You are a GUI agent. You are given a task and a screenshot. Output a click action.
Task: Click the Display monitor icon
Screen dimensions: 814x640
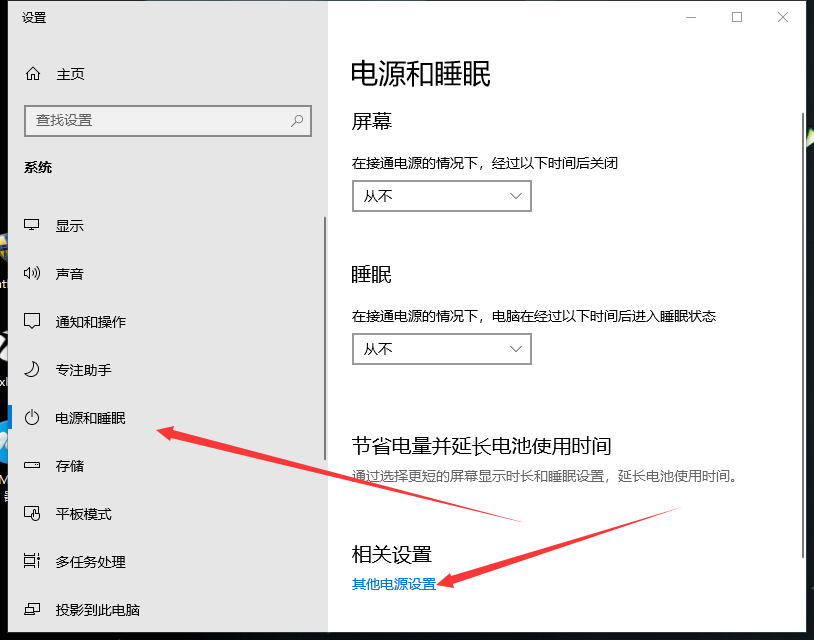pyautogui.click(x=32, y=225)
